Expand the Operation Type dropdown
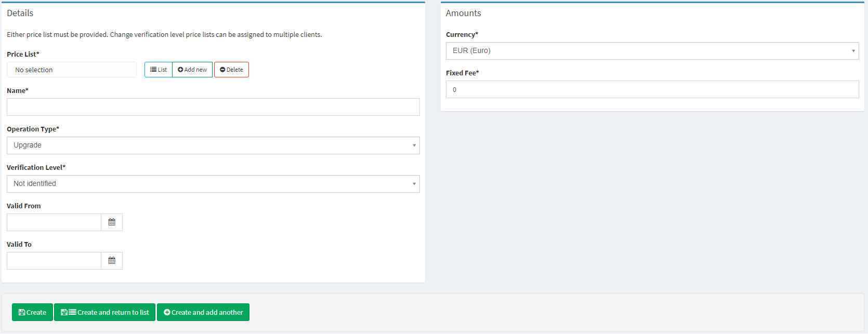Screen dimensions: 868x334 point(213,145)
